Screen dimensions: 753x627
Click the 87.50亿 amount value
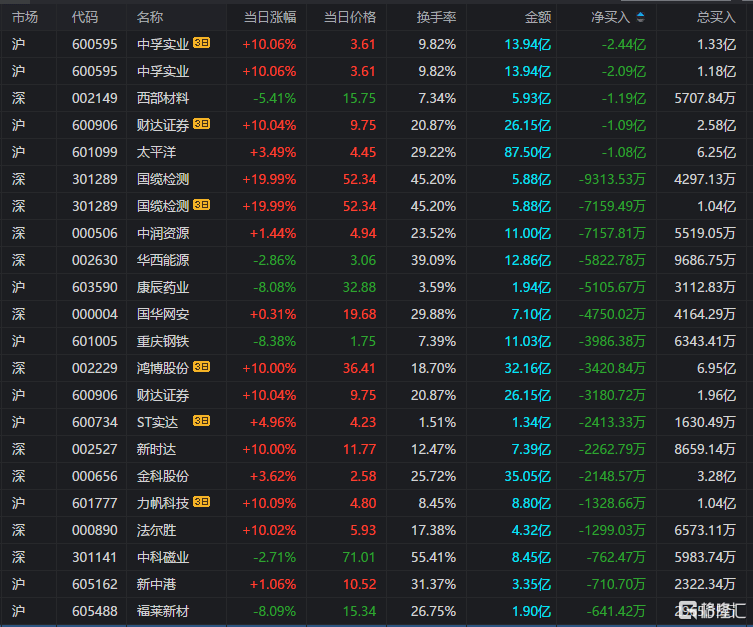click(529, 152)
